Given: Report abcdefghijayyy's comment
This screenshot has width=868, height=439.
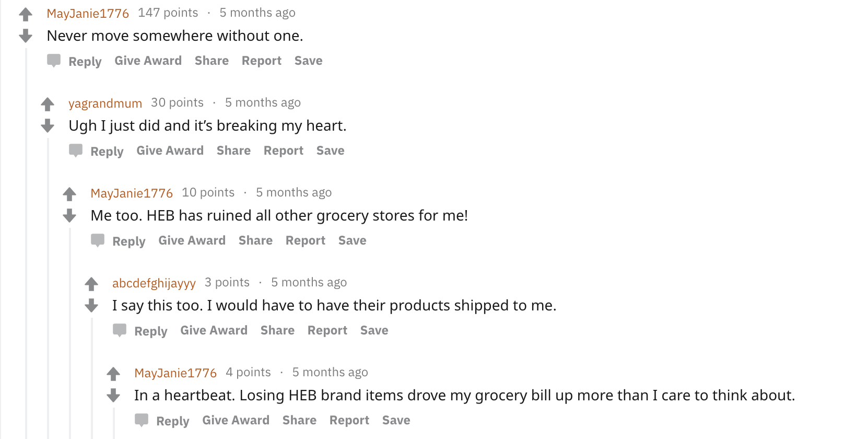Looking at the screenshot, I should coord(327,330).
